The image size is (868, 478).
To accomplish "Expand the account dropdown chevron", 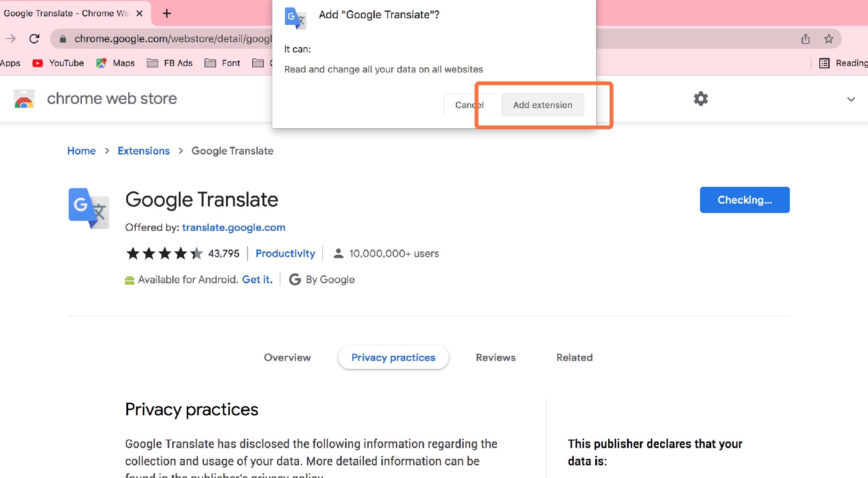I will pyautogui.click(x=851, y=99).
